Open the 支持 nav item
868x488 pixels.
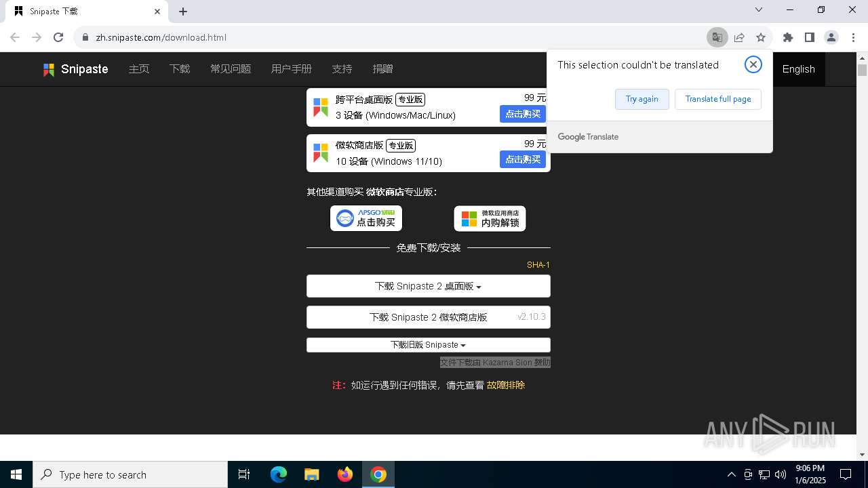pyautogui.click(x=342, y=69)
